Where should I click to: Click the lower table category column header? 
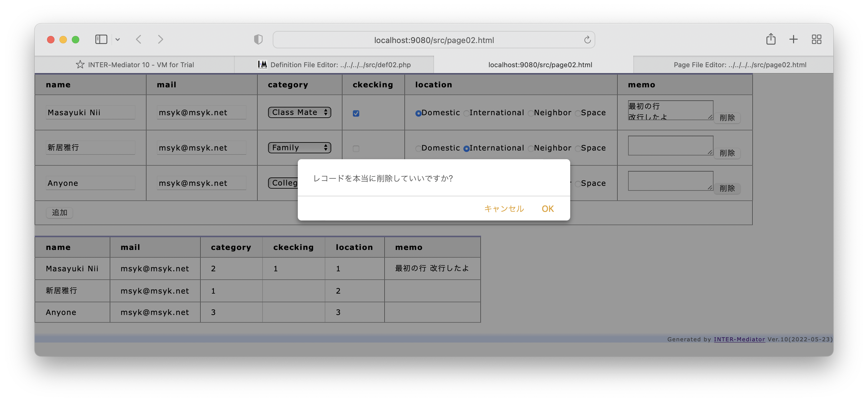click(x=231, y=247)
